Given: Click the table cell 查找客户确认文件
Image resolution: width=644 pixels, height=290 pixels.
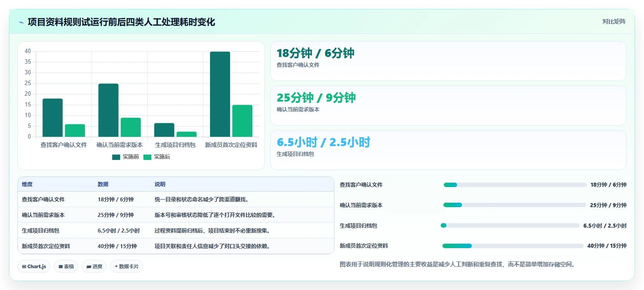Looking at the screenshot, I should coord(43,200).
